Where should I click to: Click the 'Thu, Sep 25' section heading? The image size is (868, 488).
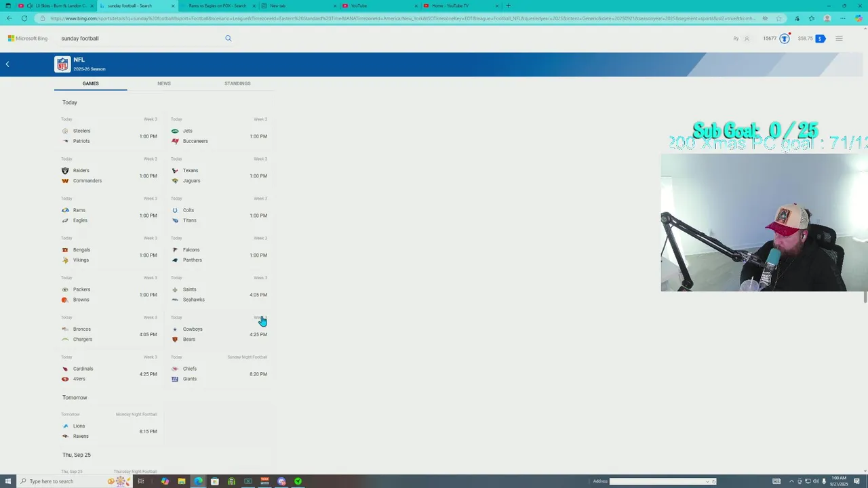tap(77, 455)
